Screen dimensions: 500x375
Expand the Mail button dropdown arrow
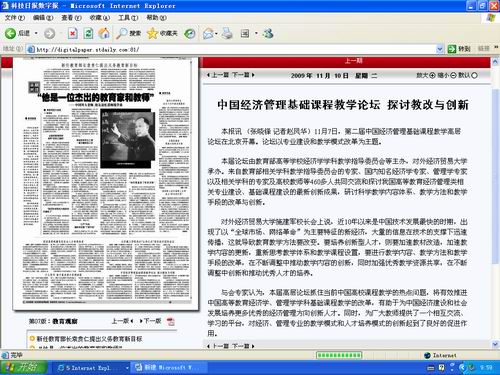click(216, 33)
